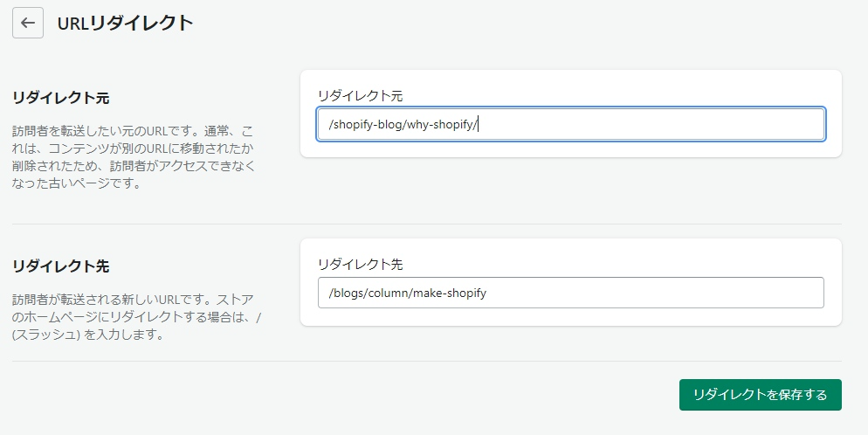The width and height of the screenshot is (868, 435).
Task: Place cursor on 'column' in destination path
Action: click(x=388, y=293)
